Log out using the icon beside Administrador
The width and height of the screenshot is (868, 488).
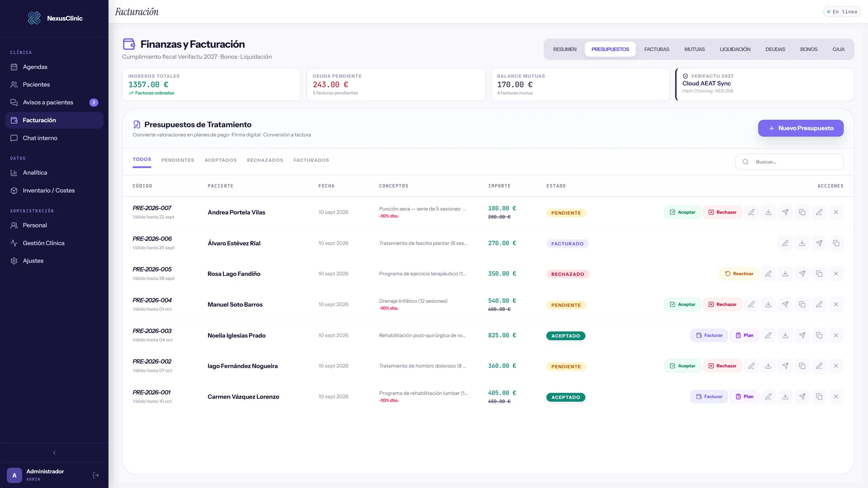tap(96, 475)
